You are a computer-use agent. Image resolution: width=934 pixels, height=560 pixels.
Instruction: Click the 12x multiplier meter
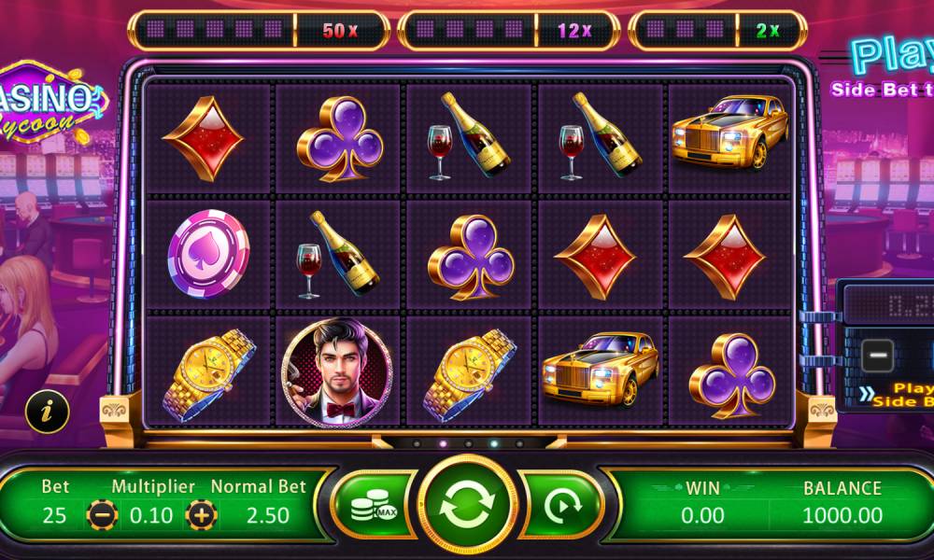point(509,30)
